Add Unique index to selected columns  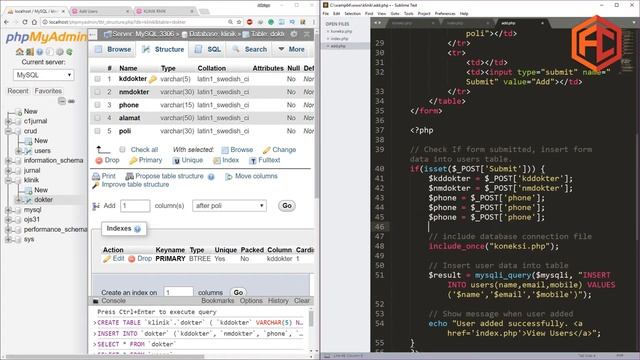pos(188,160)
